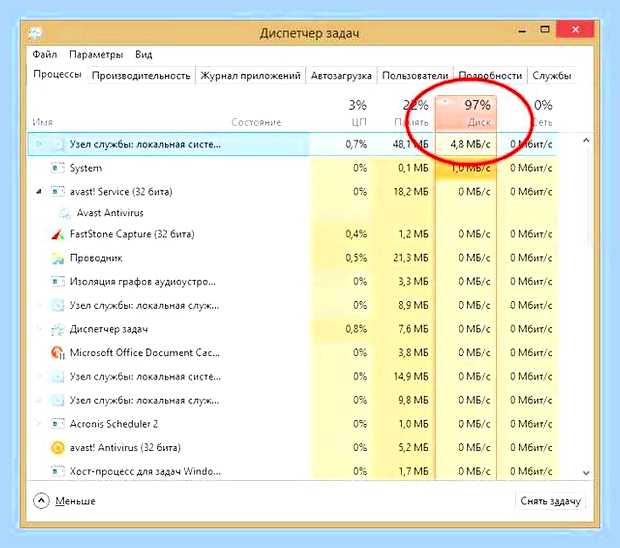
Task: Click the highlighted Узел службы row icon
Action: [58, 144]
